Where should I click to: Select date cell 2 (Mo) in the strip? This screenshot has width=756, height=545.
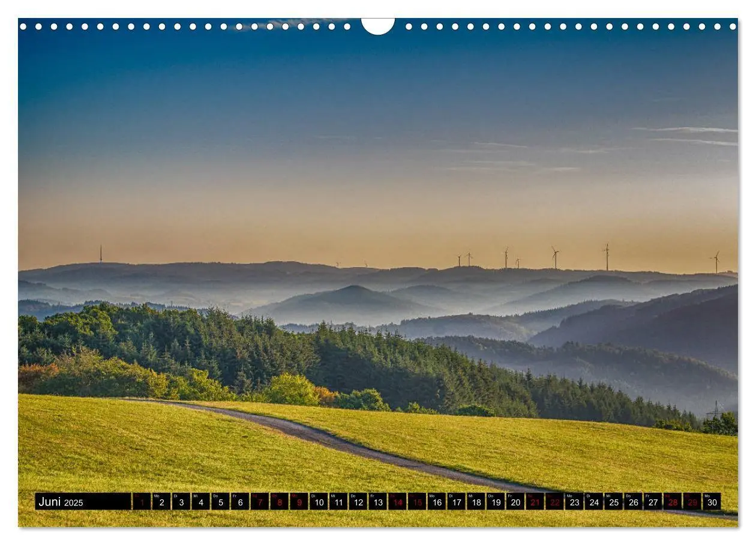click(x=161, y=502)
